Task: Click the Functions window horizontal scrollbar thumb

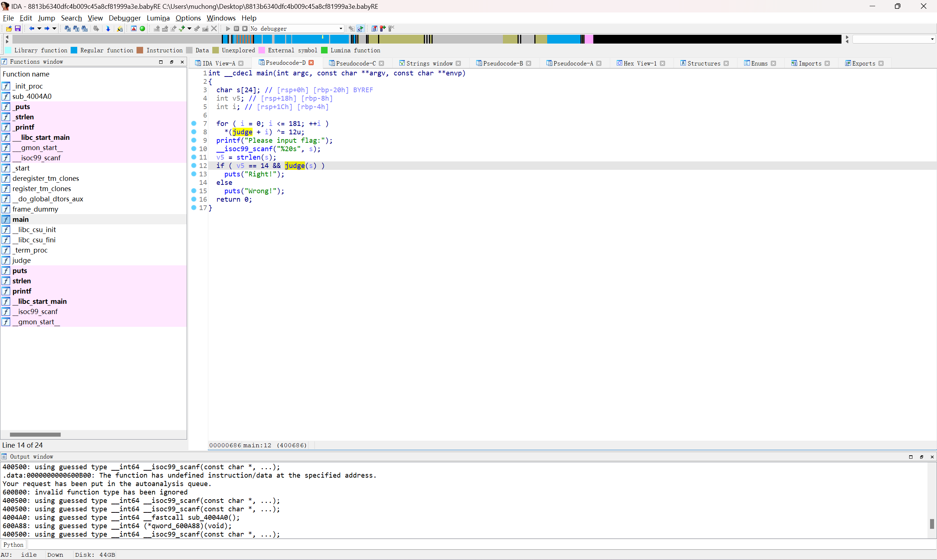Action: click(x=35, y=435)
